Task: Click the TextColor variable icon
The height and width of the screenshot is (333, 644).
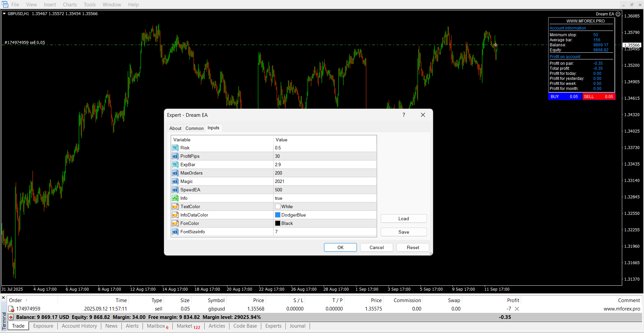Action: click(175, 206)
